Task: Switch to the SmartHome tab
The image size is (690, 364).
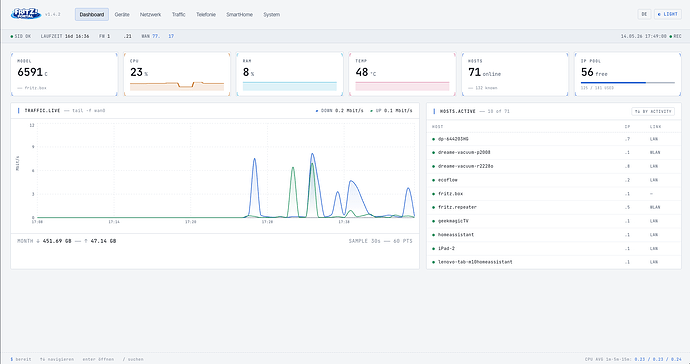Action: click(x=239, y=15)
